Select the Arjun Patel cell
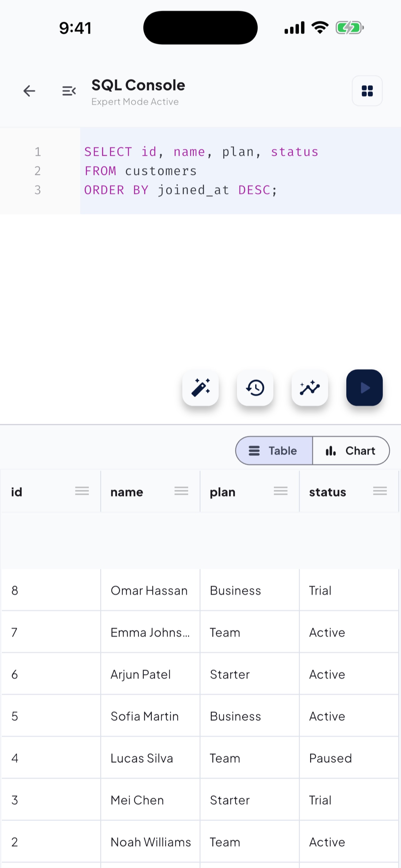 point(150,674)
